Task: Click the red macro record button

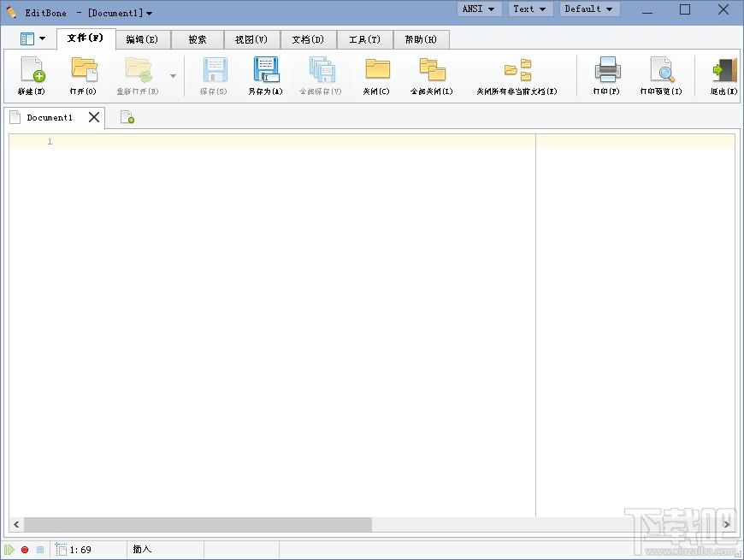Action: tap(24, 550)
